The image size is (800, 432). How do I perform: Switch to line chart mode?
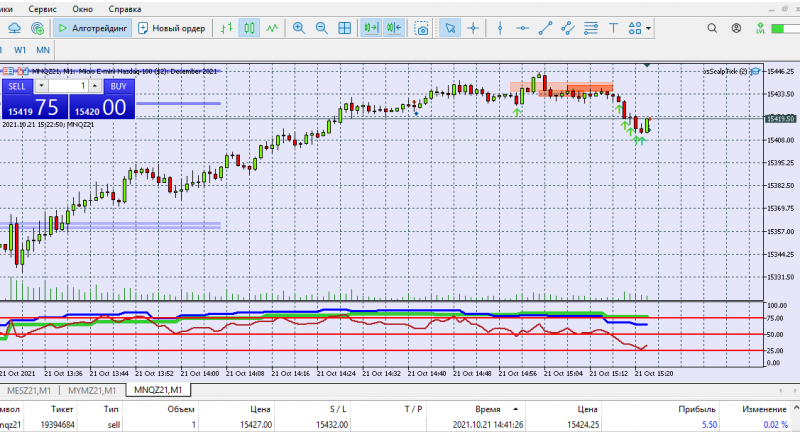click(x=272, y=28)
